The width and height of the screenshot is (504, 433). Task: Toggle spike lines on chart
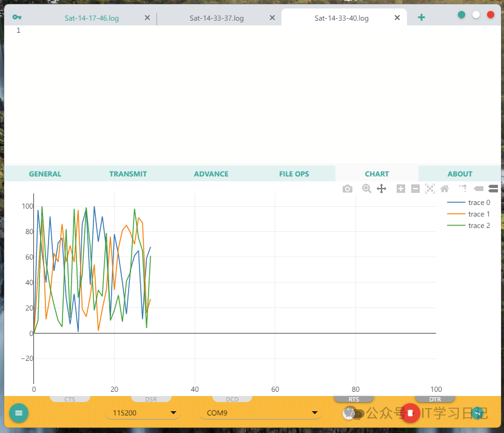463,189
